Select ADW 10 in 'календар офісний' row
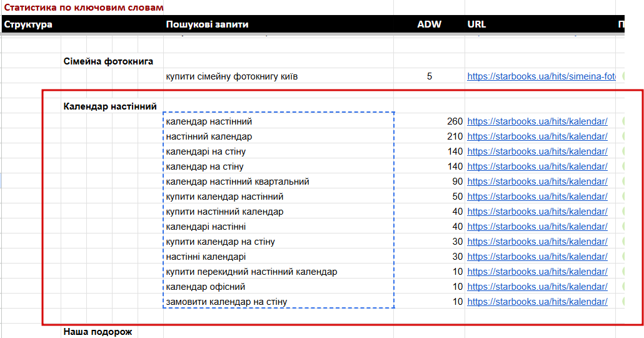Image resolution: width=644 pixels, height=338 pixels. pos(458,287)
